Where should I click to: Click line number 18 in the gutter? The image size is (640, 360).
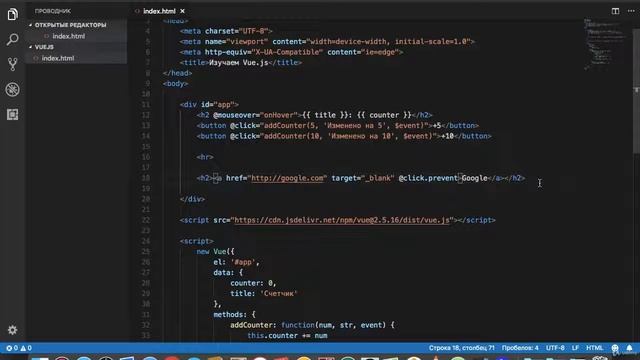[146, 178]
